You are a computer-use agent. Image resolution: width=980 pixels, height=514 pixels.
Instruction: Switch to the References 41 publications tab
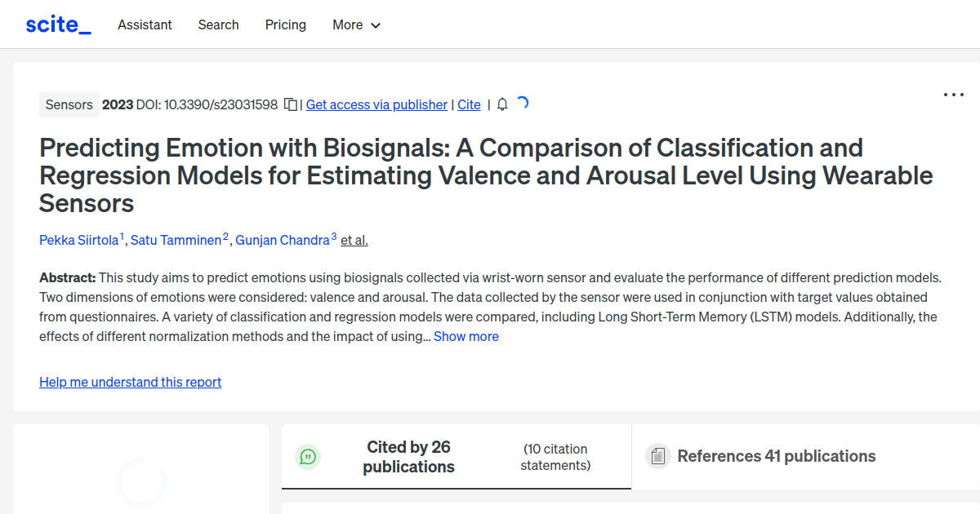click(777, 456)
